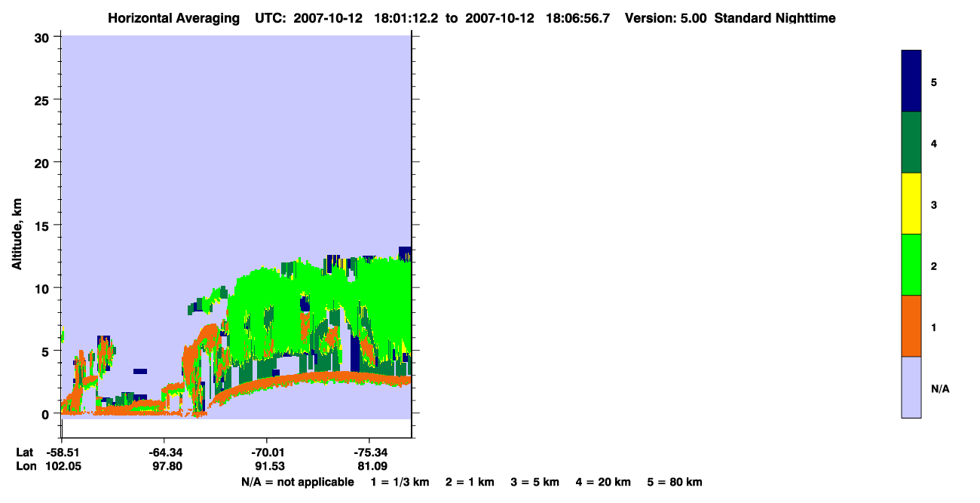Click the 30 km tick label on altitude axis
980x503 pixels.
42,37
